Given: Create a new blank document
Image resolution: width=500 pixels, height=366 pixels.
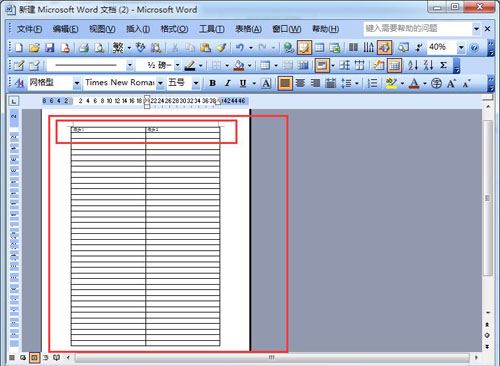Looking at the screenshot, I should click(x=19, y=48).
